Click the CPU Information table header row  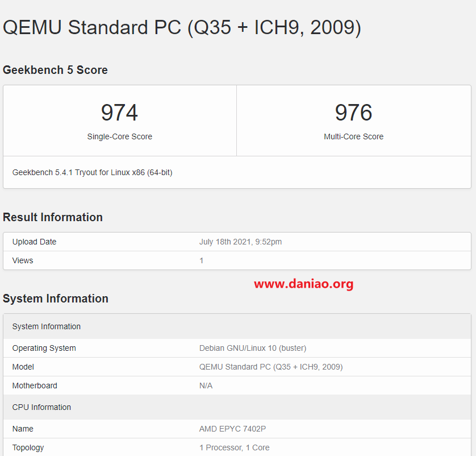237,408
